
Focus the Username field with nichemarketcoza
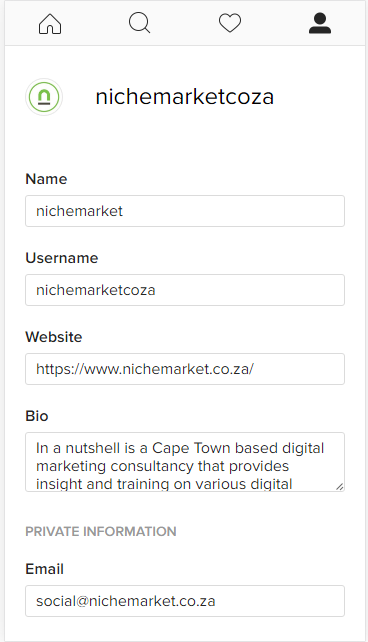pos(185,290)
